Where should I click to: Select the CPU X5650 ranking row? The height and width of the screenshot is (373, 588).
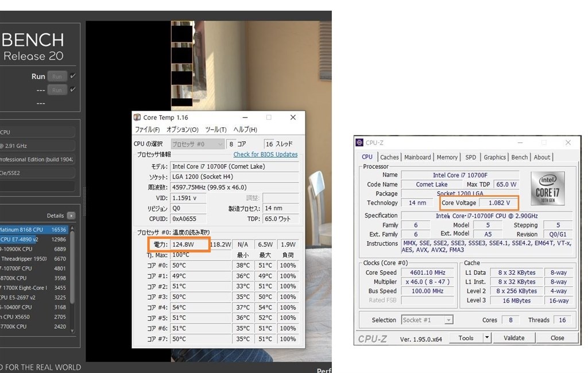34,317
